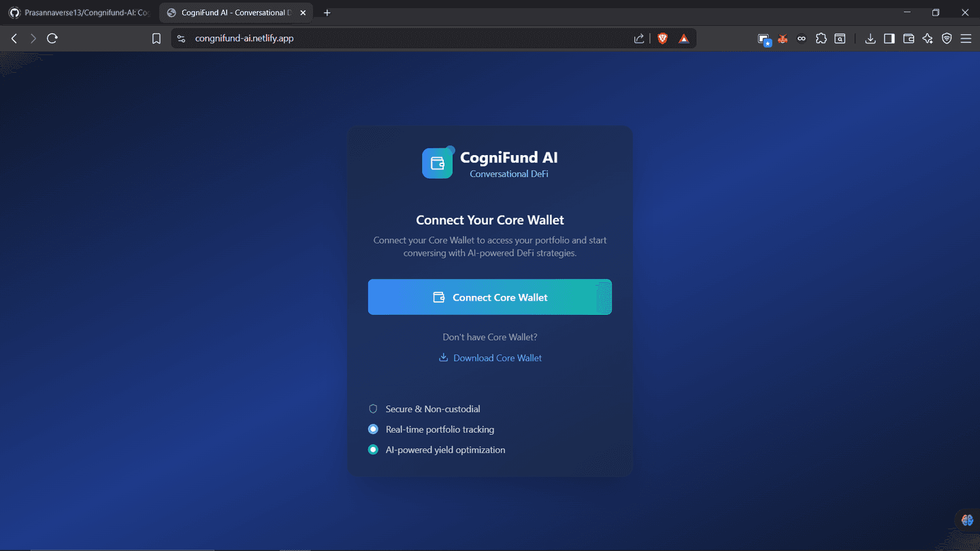This screenshot has width=980, height=551.
Task: Close the CogniFund AI tab
Action: pos(304,13)
